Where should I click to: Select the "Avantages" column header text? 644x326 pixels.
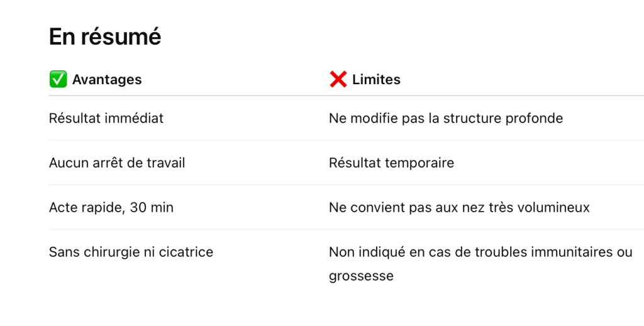(107, 80)
